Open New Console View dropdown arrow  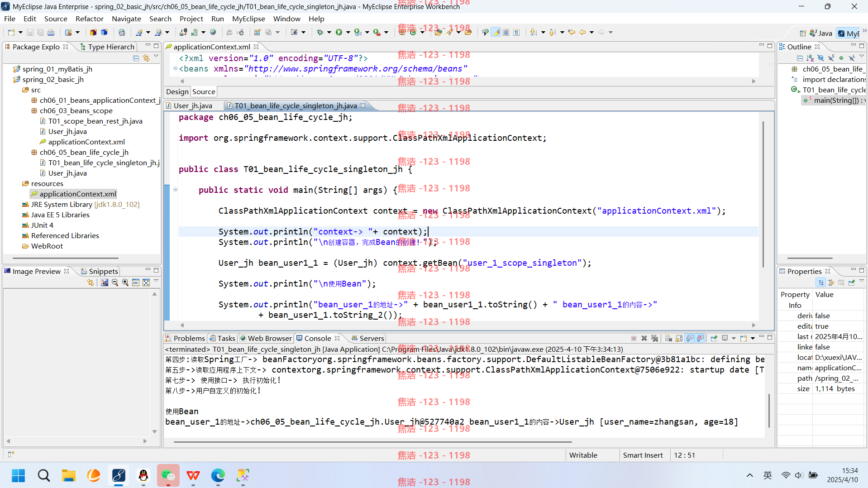click(x=753, y=338)
